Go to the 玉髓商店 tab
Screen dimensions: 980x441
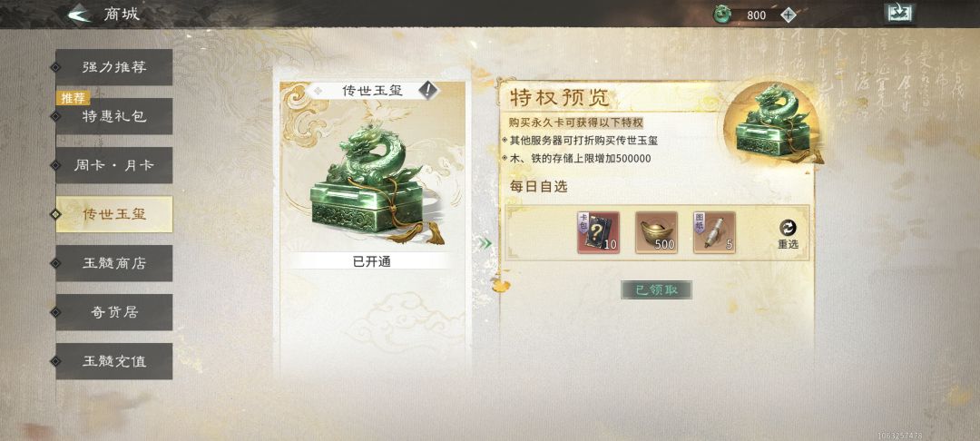tap(113, 263)
